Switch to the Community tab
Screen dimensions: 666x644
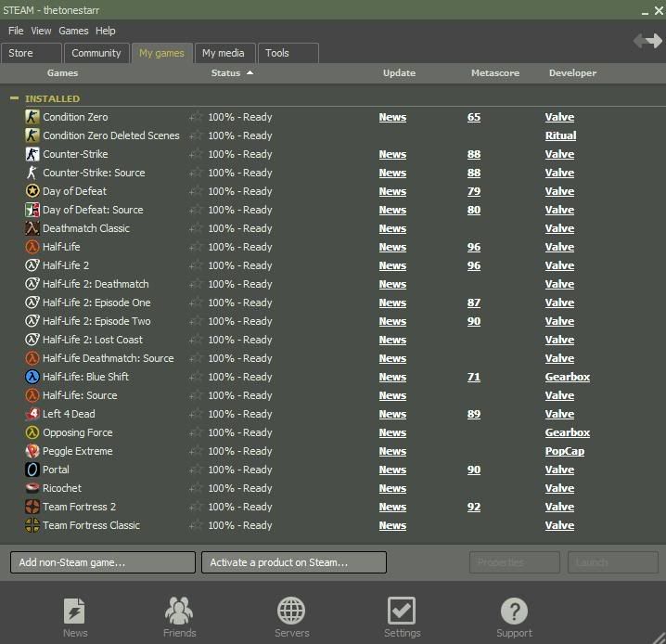coord(96,53)
